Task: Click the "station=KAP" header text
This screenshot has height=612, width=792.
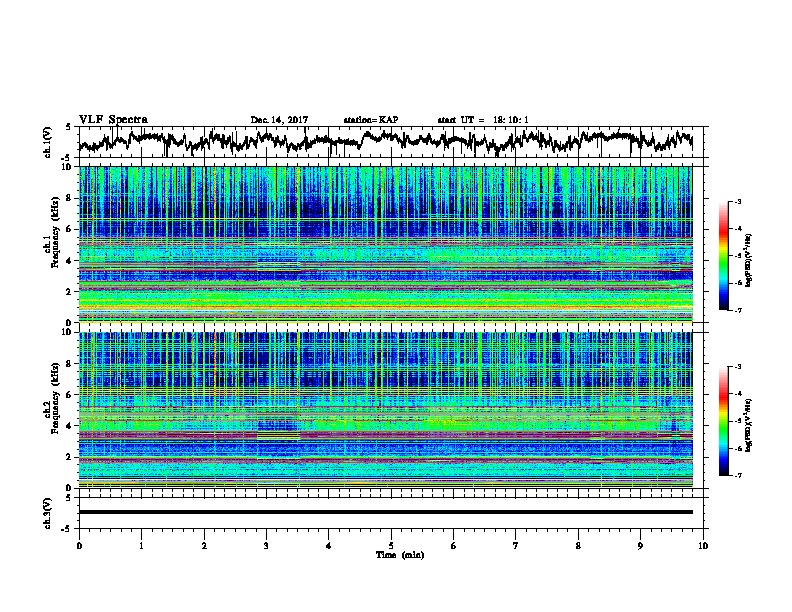Action: point(371,120)
